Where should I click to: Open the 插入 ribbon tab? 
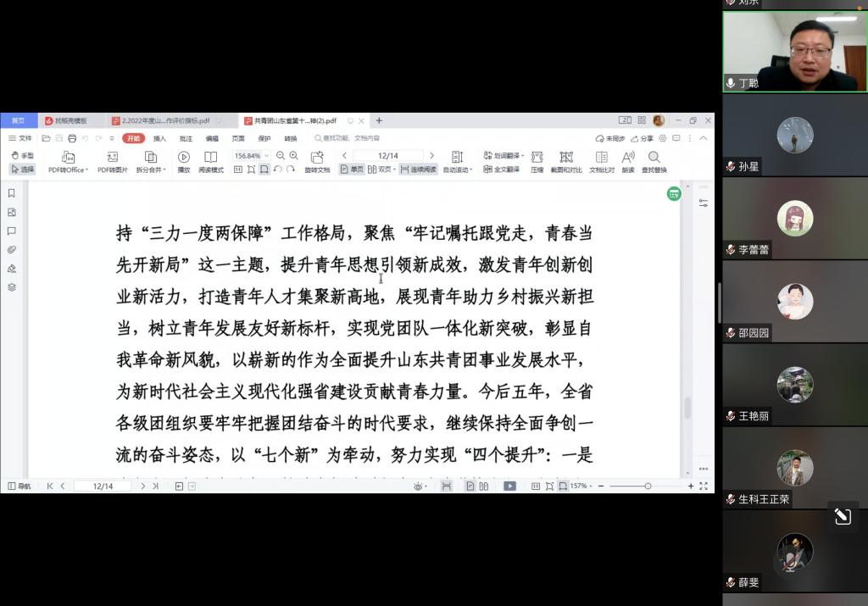pos(159,138)
